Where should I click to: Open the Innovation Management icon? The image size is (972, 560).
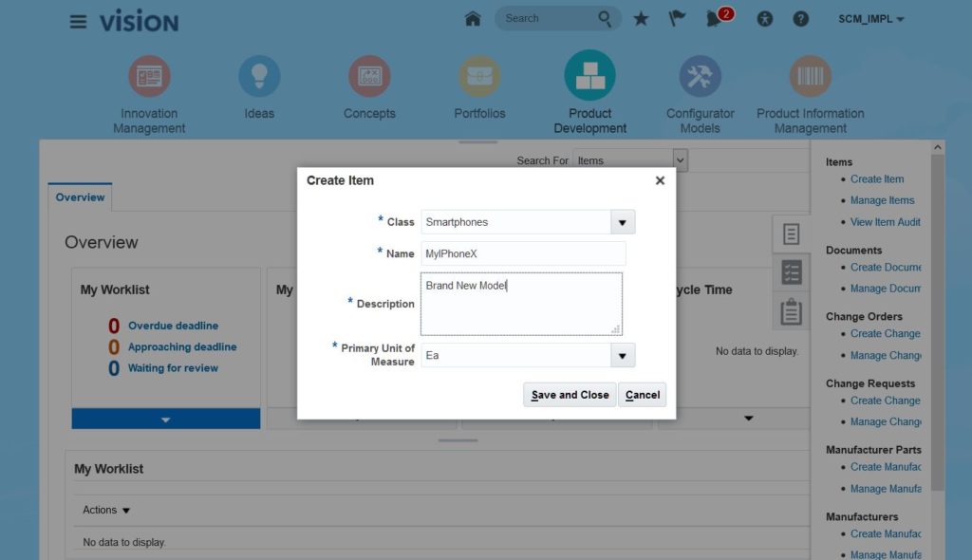149,76
